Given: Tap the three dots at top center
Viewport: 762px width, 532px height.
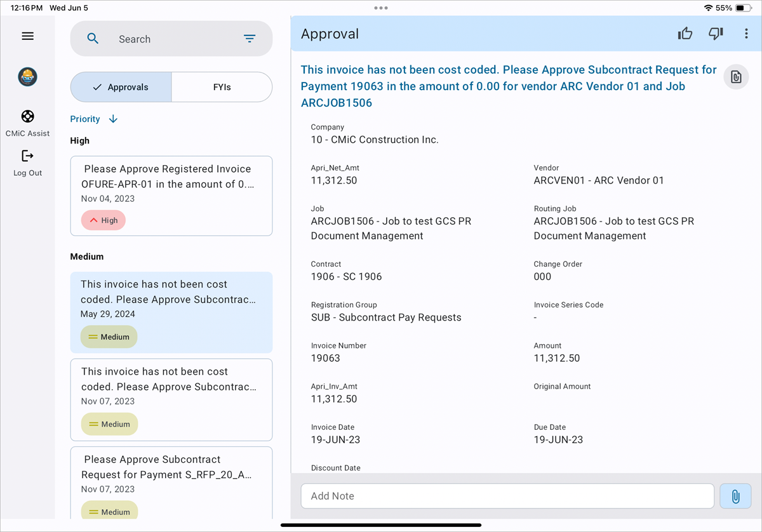Looking at the screenshot, I should [381, 8].
